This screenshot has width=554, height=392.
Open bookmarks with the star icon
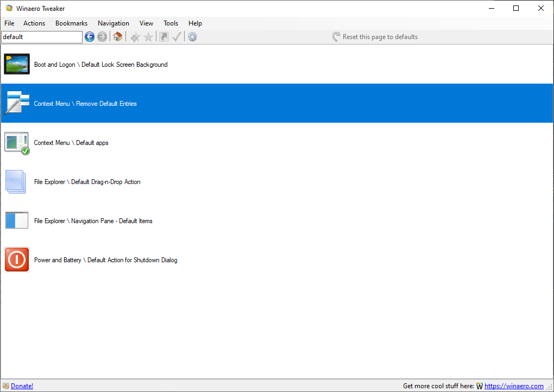tap(148, 37)
